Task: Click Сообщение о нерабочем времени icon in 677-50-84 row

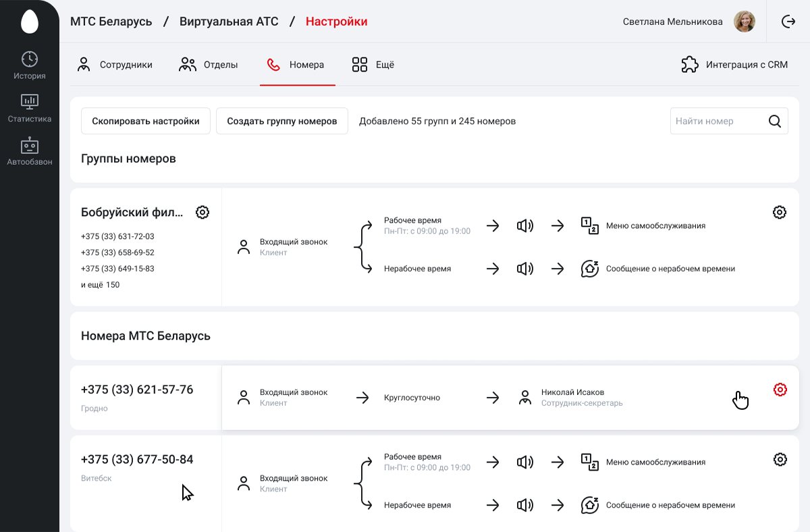Action: [590, 505]
